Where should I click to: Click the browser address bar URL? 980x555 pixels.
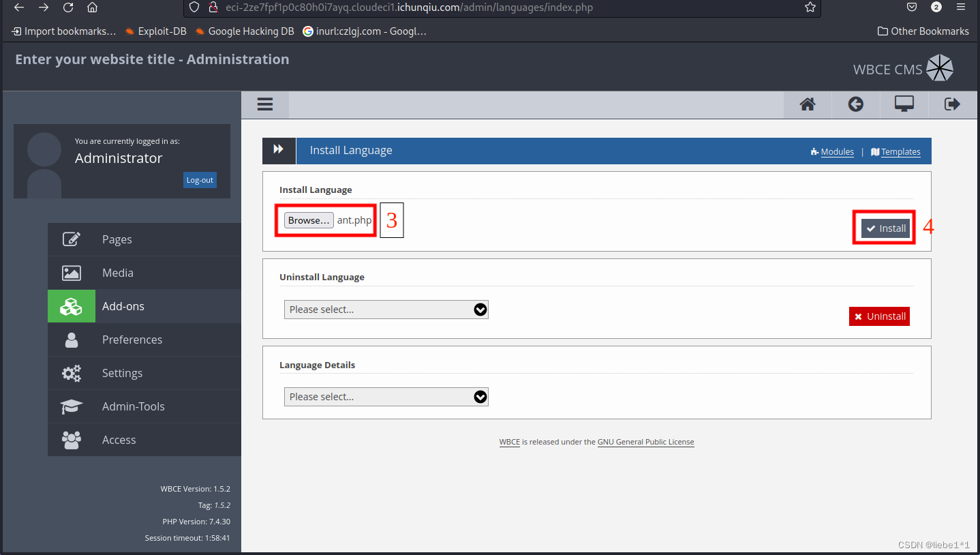[x=409, y=7]
